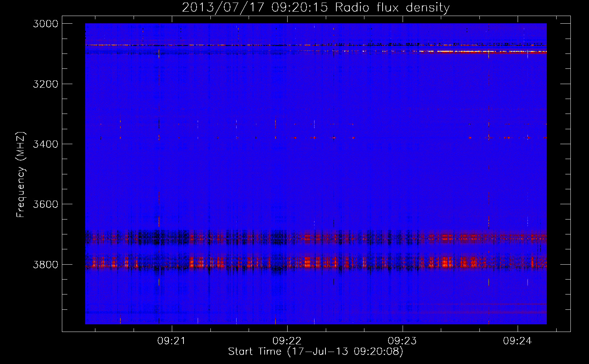Click the 3800 frequency tick label
The image size is (589, 364).
(46, 264)
